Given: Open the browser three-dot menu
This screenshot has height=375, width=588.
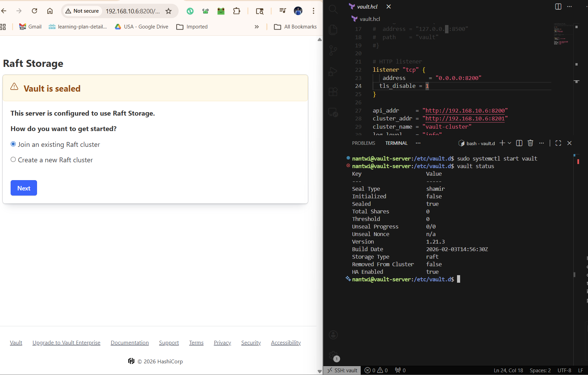Looking at the screenshot, I should pyautogui.click(x=313, y=11).
